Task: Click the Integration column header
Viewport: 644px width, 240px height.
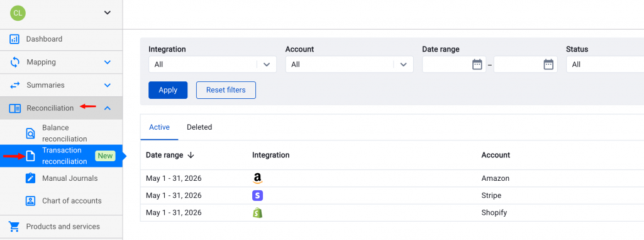Action: [x=270, y=155]
